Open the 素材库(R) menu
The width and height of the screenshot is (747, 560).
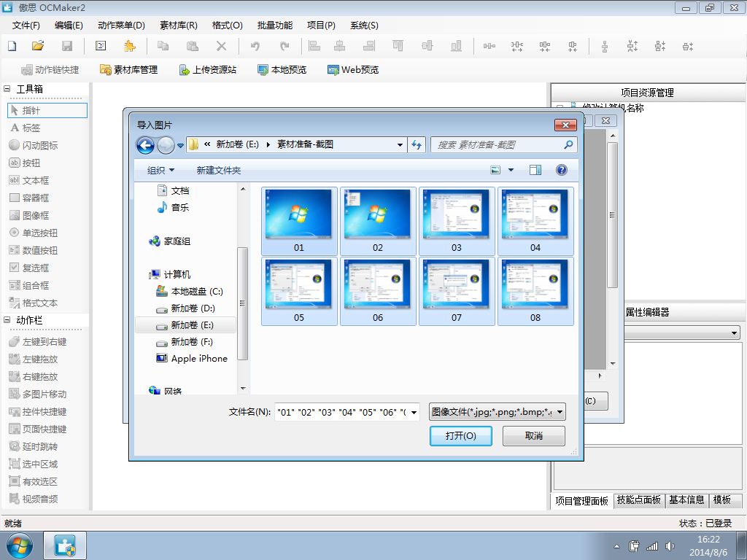(179, 26)
